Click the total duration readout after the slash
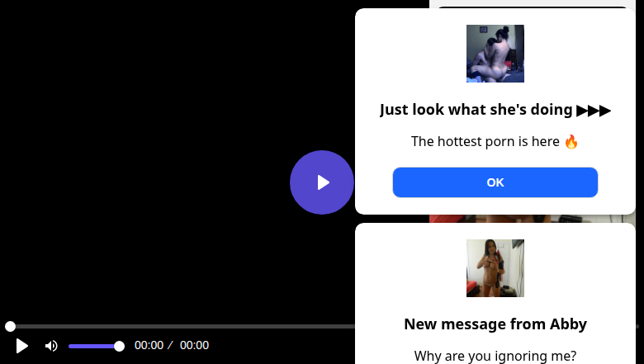This screenshot has height=364, width=644. [x=194, y=346]
